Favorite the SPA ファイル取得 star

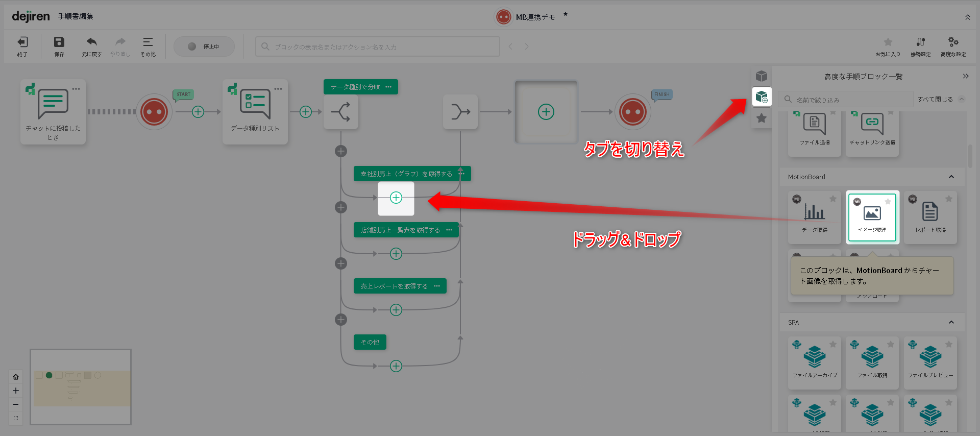coord(891,344)
